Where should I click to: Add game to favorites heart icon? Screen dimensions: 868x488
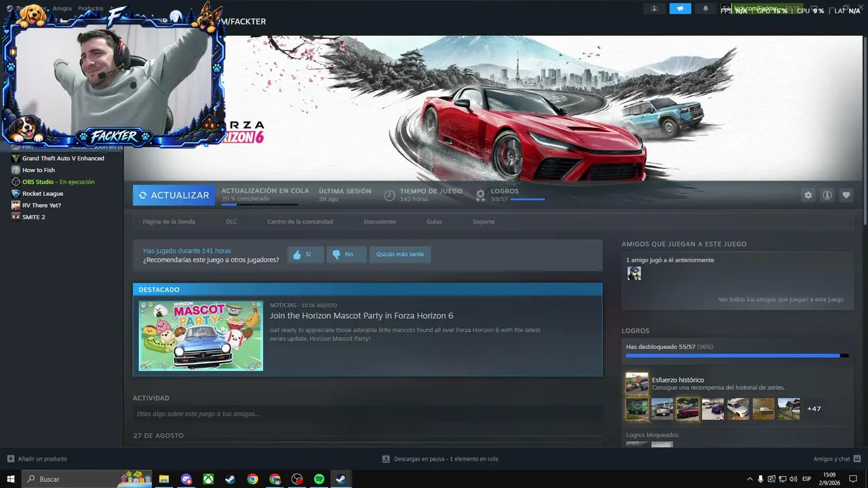(846, 195)
